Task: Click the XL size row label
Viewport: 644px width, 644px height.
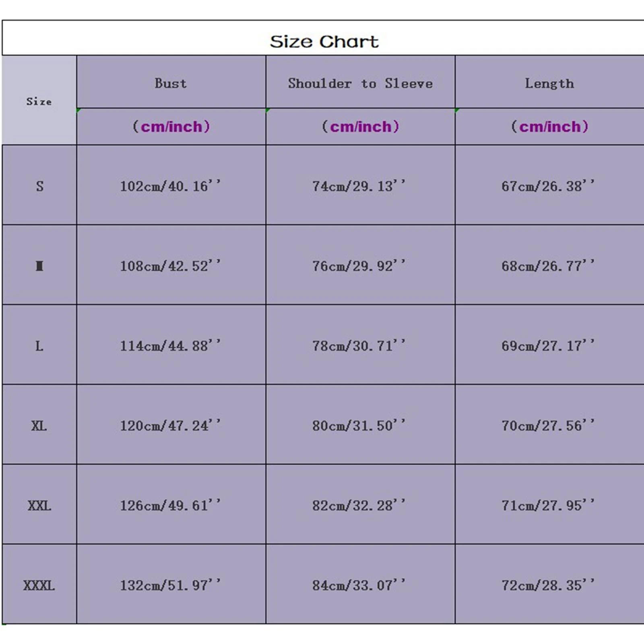Action: [39, 425]
